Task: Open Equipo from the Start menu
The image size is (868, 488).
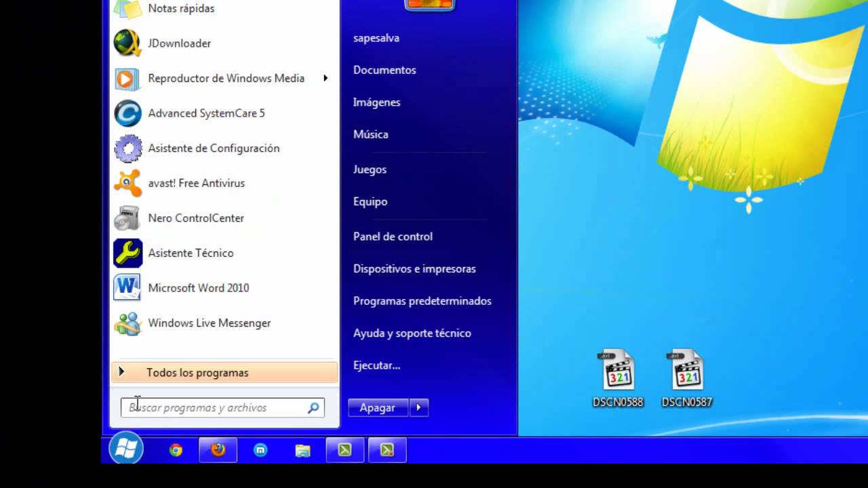Action: click(x=370, y=201)
